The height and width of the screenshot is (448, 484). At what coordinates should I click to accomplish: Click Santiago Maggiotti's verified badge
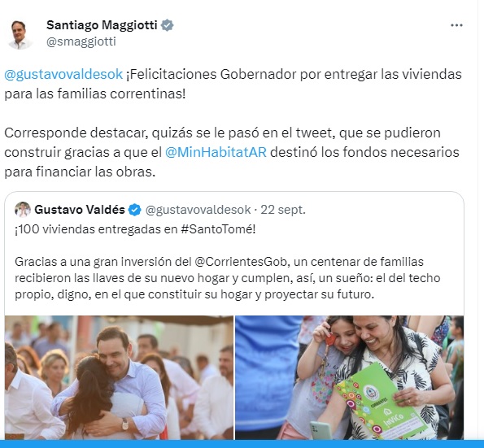pos(167,25)
